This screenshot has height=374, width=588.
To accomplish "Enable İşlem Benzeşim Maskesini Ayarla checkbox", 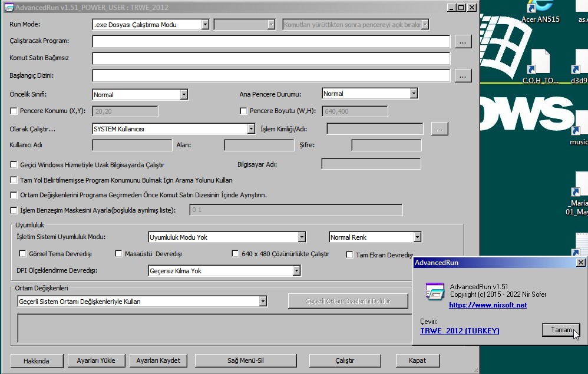I will pos(14,210).
